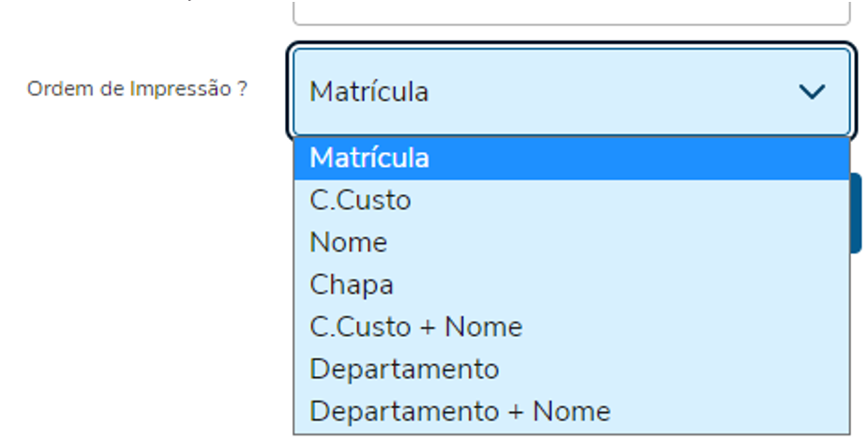
Task: Choose C.Custo from the list
Action: 360,200
